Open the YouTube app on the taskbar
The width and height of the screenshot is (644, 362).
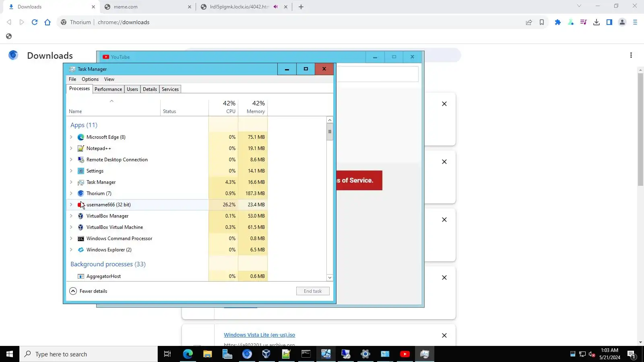coord(405,354)
